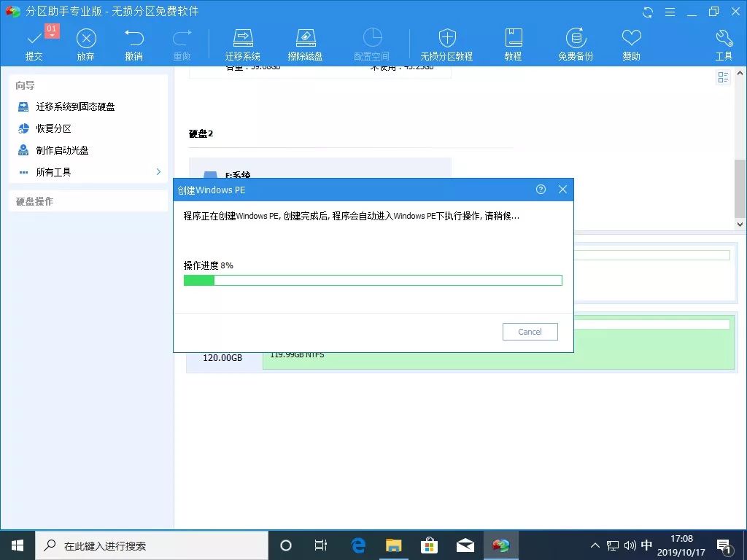Screen dimensions: 747x560
Task: Open the 无损分区教程 shield icon
Action: (446, 45)
